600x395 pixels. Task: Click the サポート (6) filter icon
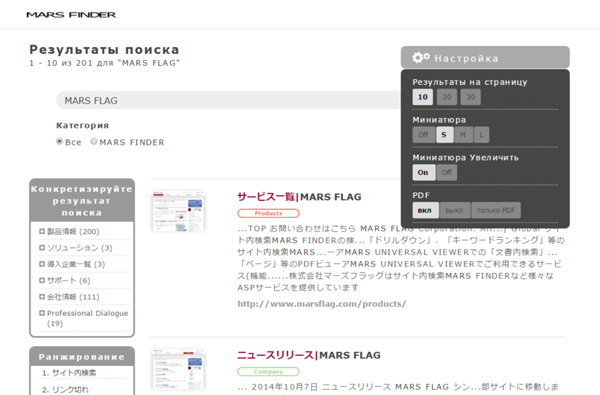click(x=42, y=280)
